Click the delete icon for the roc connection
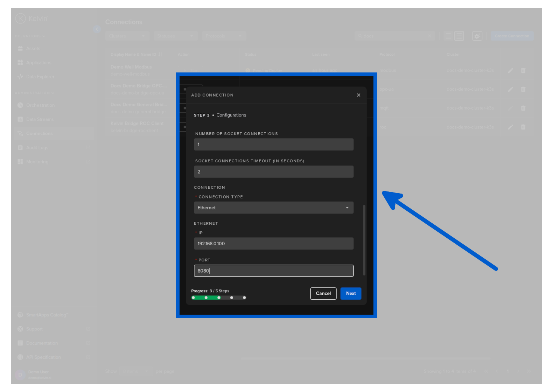The height and width of the screenshot is (392, 553). click(x=523, y=127)
